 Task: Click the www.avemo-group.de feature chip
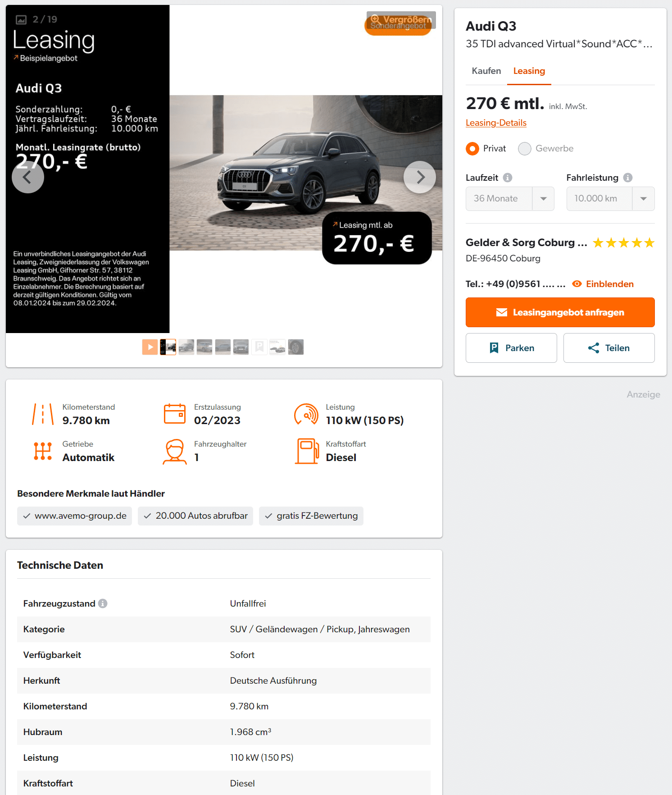pos(74,516)
